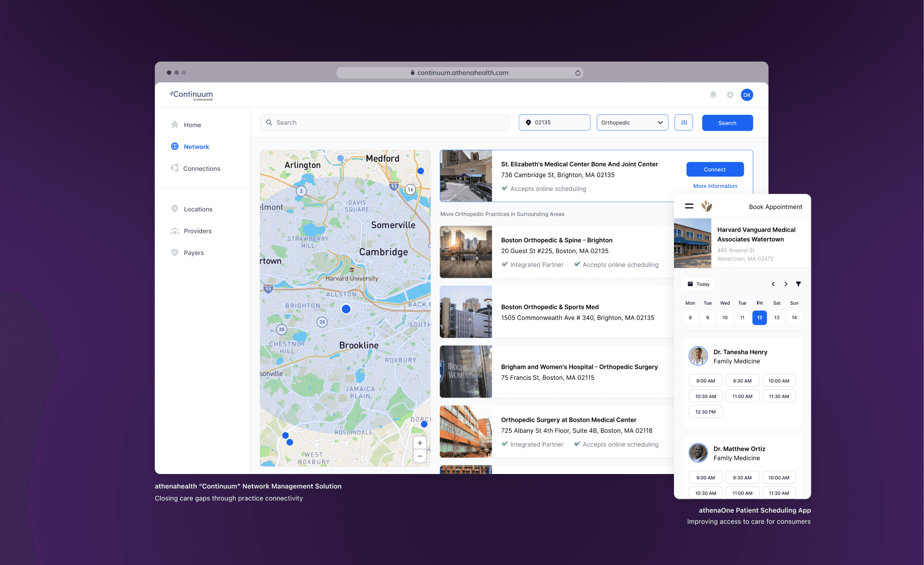Select Orthopedic Surgery at Boston Medical Center
Viewport: 924px width, 565px height.
pyautogui.click(x=557, y=432)
